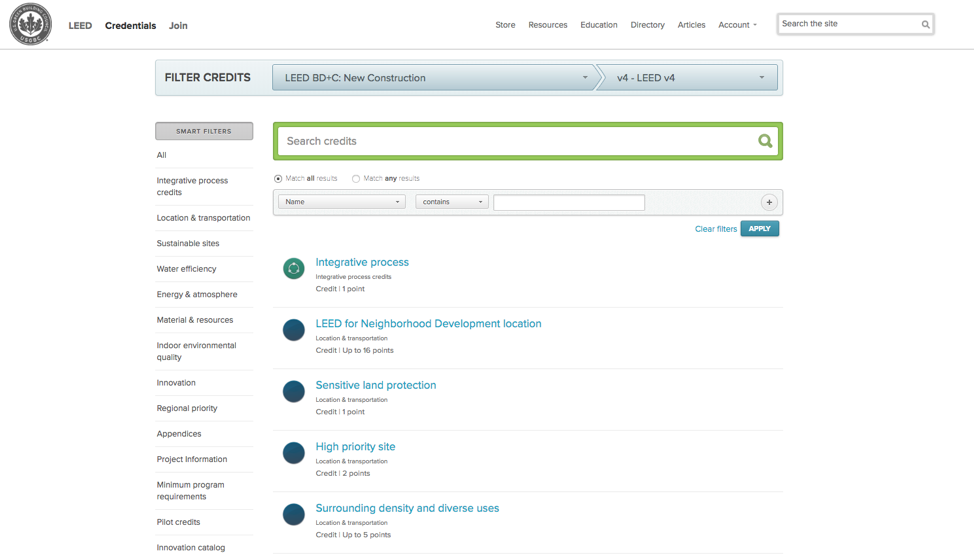
Task: Go to Store in top navigation
Action: tap(505, 25)
